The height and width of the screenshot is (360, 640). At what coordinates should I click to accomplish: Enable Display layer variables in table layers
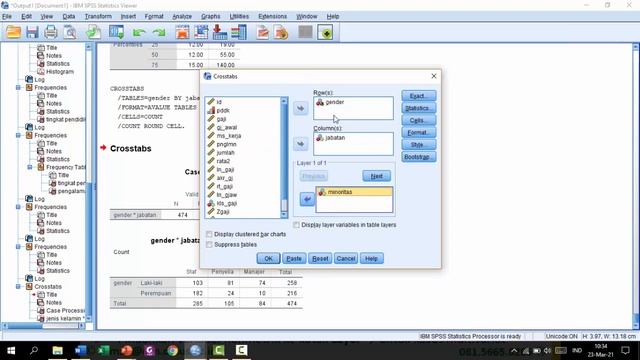coord(297,225)
